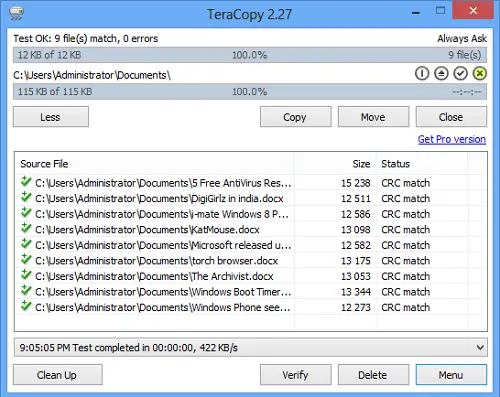The image size is (500, 397).
Task: Click the size value 13 175
Action: [x=356, y=261]
